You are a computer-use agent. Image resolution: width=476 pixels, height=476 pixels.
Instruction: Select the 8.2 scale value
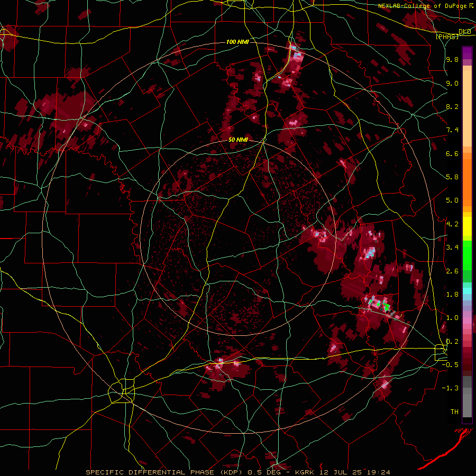coord(452,106)
